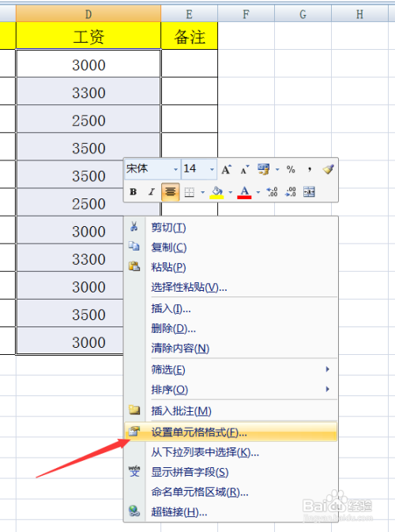The height and width of the screenshot is (532, 395).
Task: Click the Shrink Font icon
Action: point(245,169)
